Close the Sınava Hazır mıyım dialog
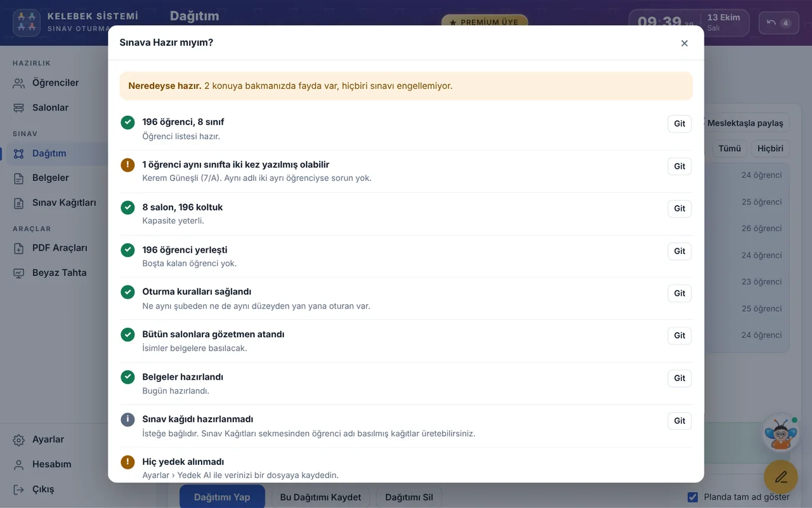This screenshot has height=508, width=812. click(x=684, y=43)
